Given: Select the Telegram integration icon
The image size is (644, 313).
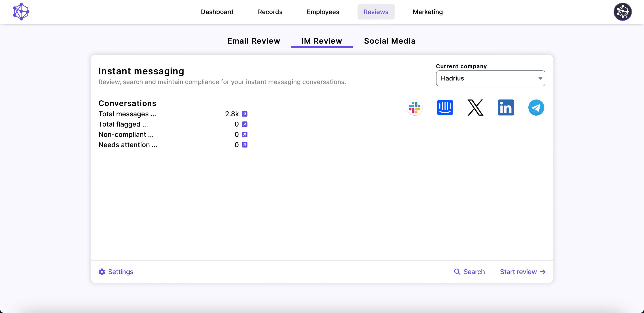Looking at the screenshot, I should pos(536,108).
